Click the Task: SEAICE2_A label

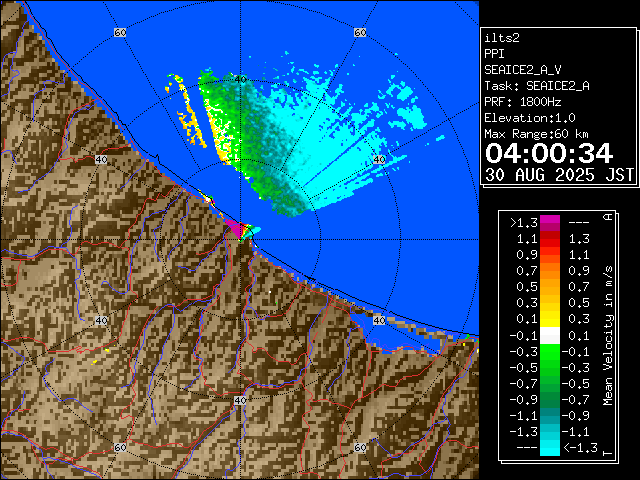tap(536, 86)
